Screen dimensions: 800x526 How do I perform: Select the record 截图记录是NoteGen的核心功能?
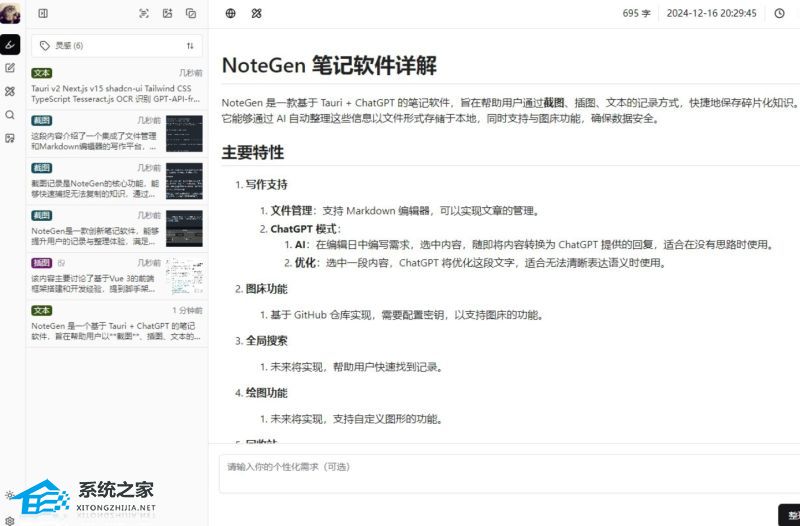tap(117, 181)
